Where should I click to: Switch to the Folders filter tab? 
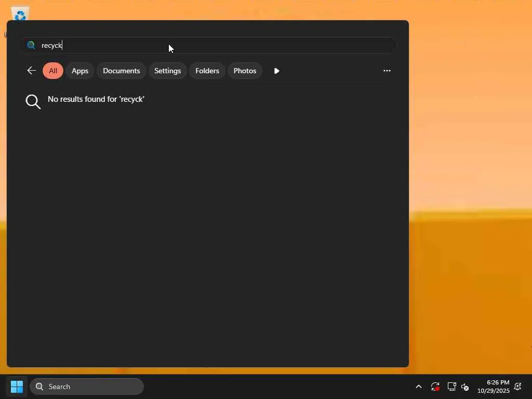point(207,71)
